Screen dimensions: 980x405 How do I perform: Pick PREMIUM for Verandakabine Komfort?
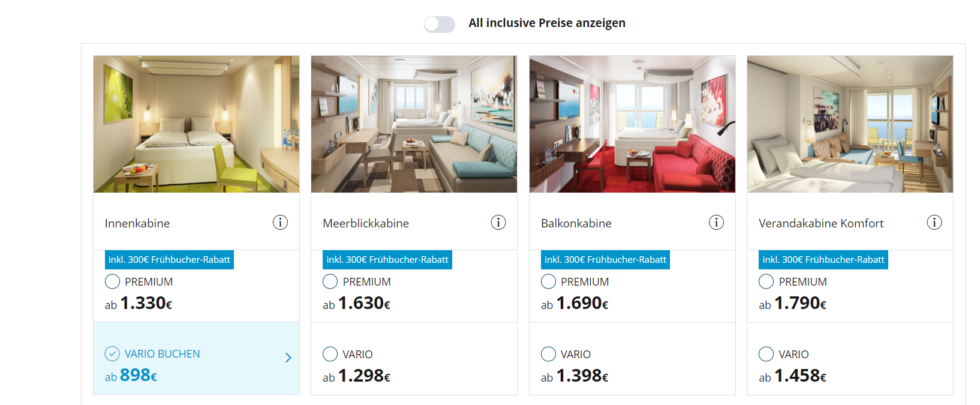[766, 281]
